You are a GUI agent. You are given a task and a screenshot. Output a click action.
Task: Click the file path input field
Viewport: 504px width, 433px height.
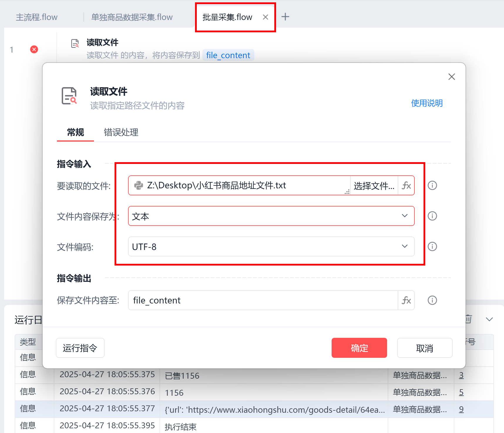(239, 185)
